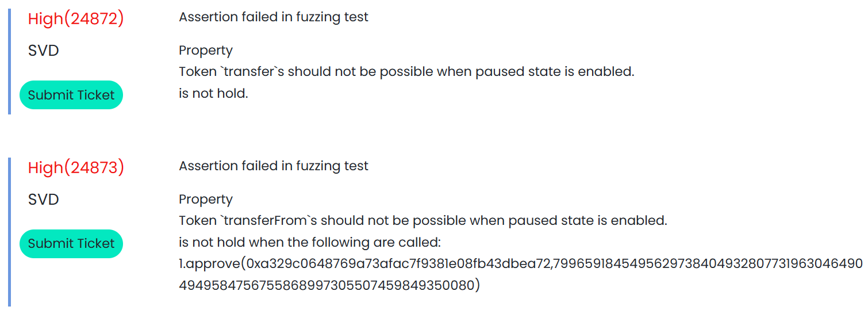This screenshot has width=868, height=314.
Task: Click the "is not hold." result text
Action: click(x=213, y=93)
